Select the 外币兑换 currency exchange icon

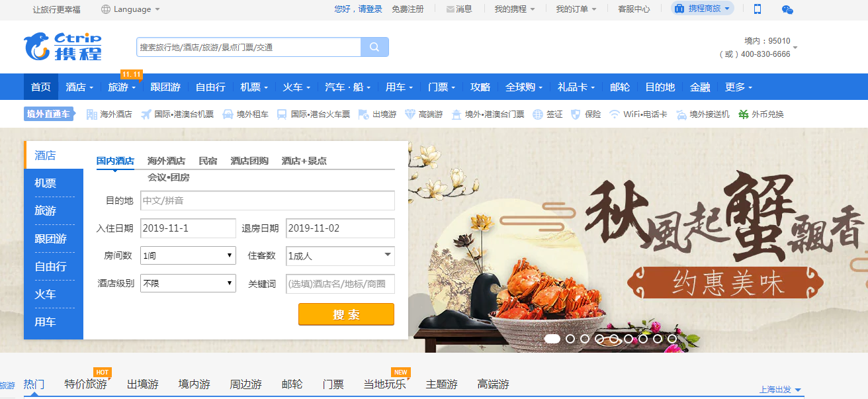click(x=742, y=113)
